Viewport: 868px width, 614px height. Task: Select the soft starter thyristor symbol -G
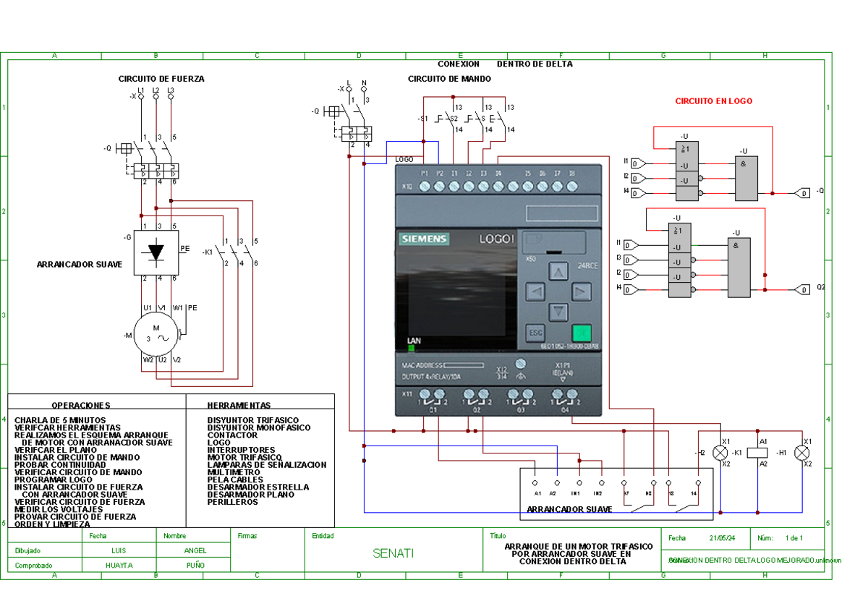coord(156,252)
